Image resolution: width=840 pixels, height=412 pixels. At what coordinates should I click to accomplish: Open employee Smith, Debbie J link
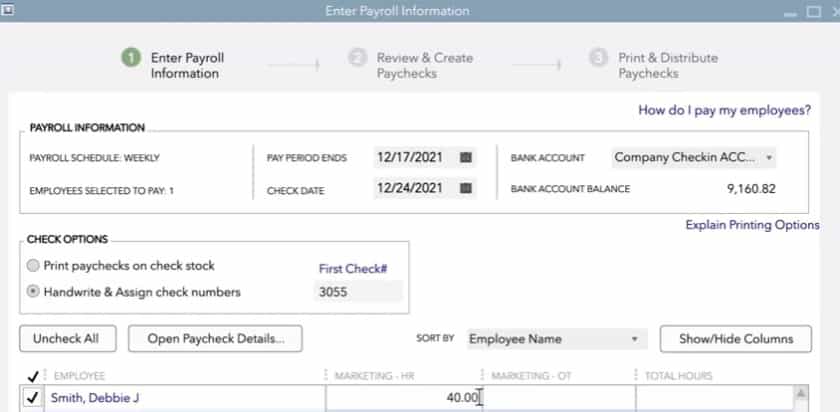[95, 398]
